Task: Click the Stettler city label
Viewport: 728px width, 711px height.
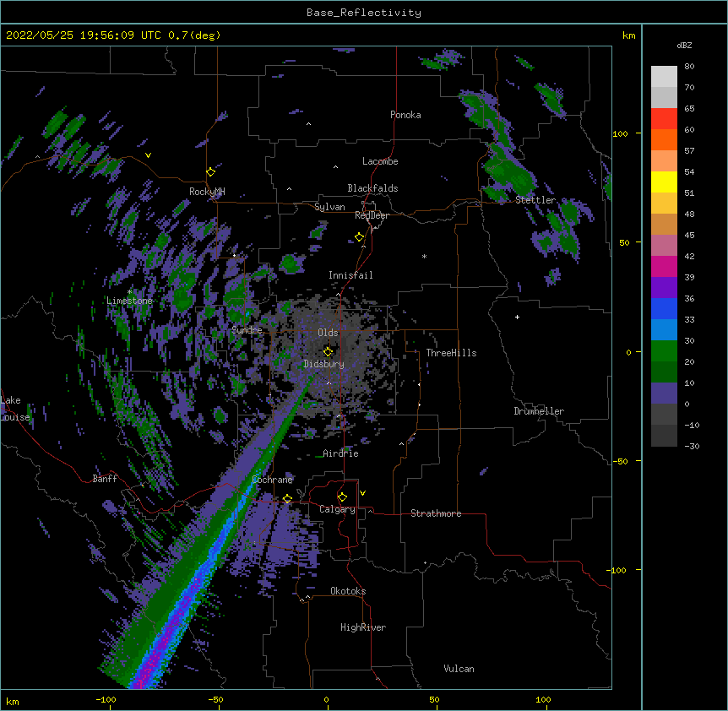Action: (x=535, y=200)
